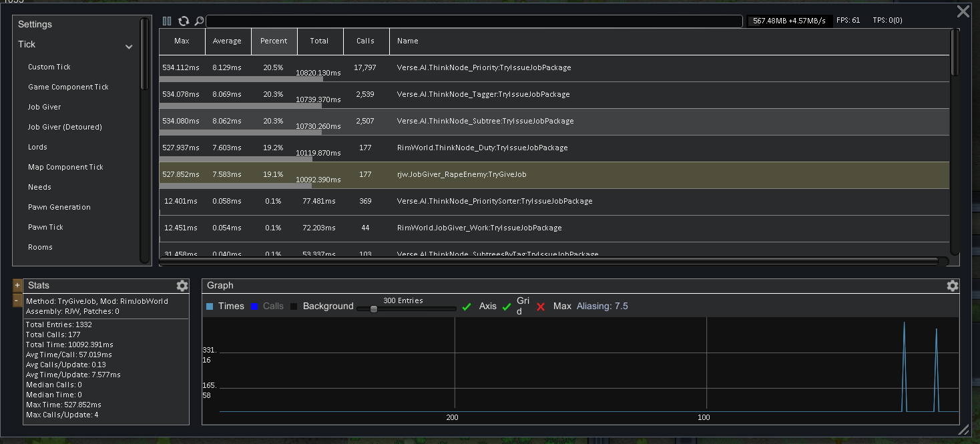Click the magnifier search icon
Viewport: 980px width, 444px height.
pos(199,21)
